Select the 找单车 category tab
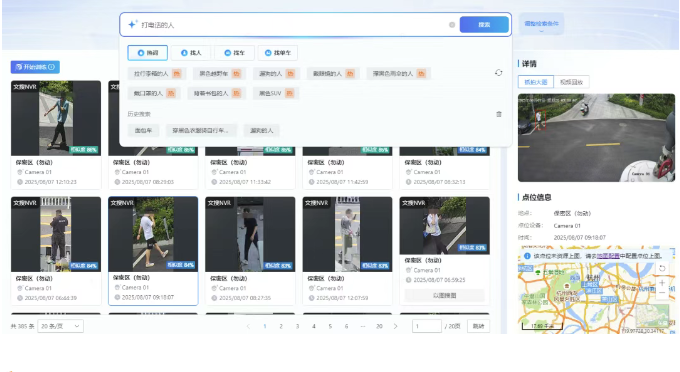This screenshot has width=680, height=372. click(278, 53)
